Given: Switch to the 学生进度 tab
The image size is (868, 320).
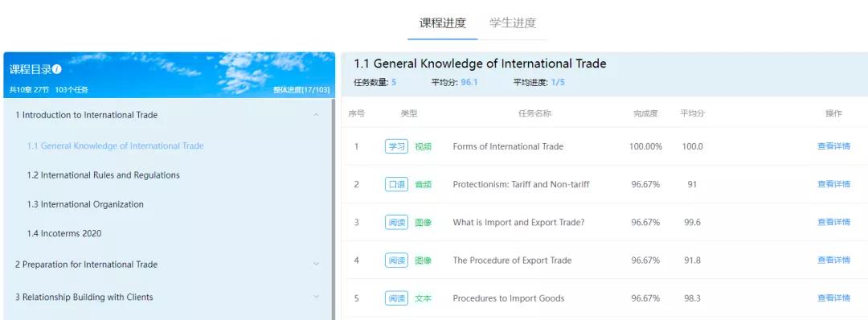Looking at the screenshot, I should (x=513, y=23).
